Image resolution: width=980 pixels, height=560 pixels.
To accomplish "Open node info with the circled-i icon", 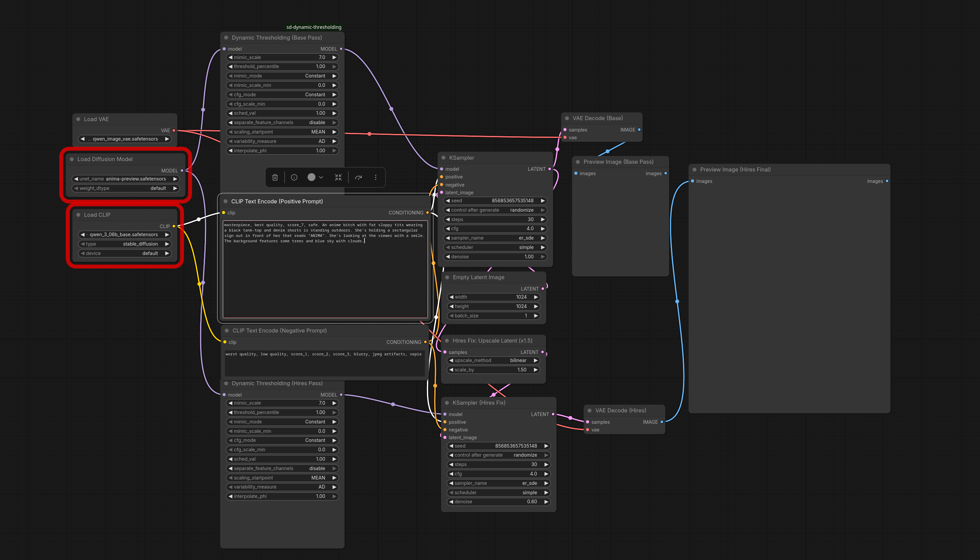I will point(294,177).
